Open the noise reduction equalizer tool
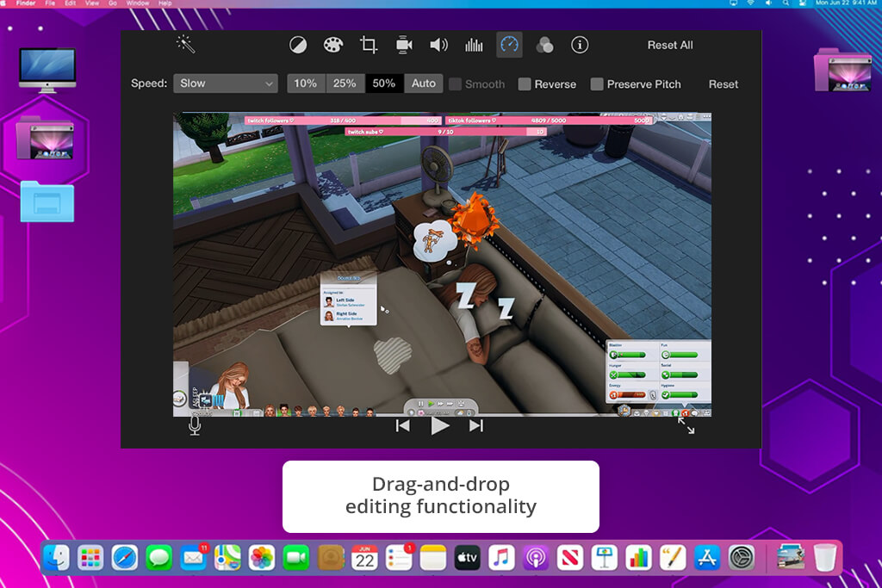Image resolution: width=882 pixels, height=588 pixels. [474, 45]
